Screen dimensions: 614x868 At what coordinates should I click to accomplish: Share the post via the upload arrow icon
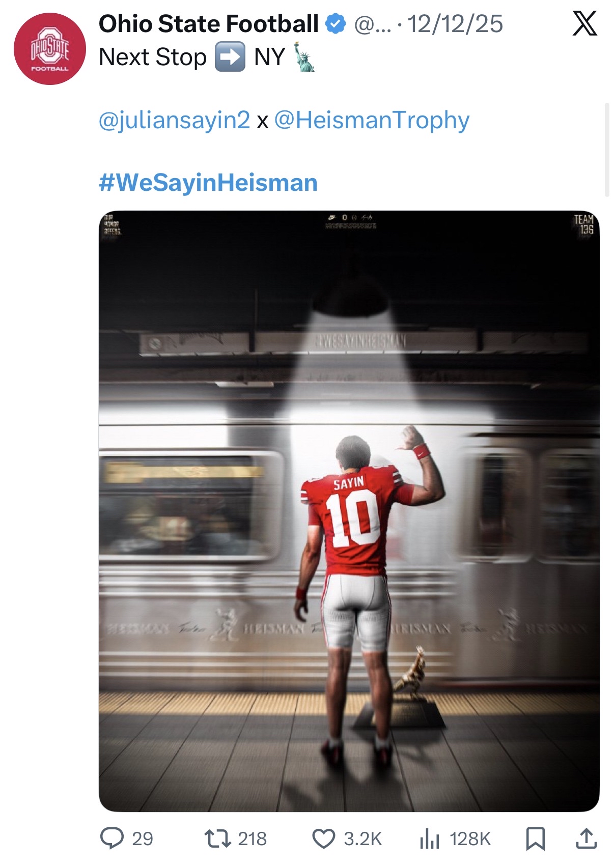pos(586,838)
